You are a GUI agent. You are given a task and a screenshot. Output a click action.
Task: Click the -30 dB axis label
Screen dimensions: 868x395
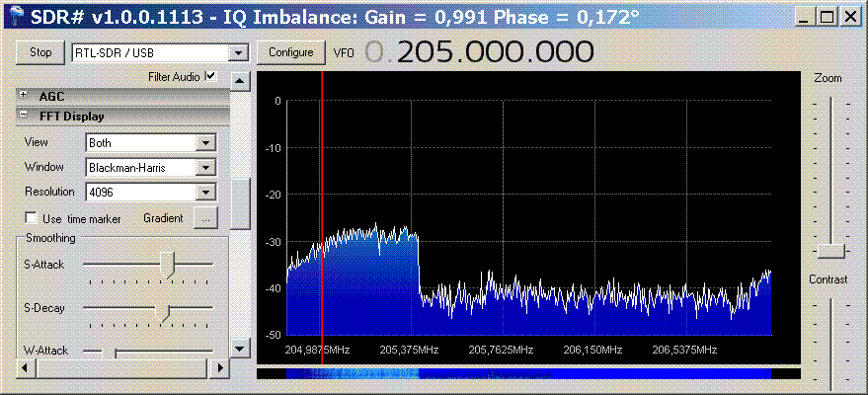pos(272,241)
